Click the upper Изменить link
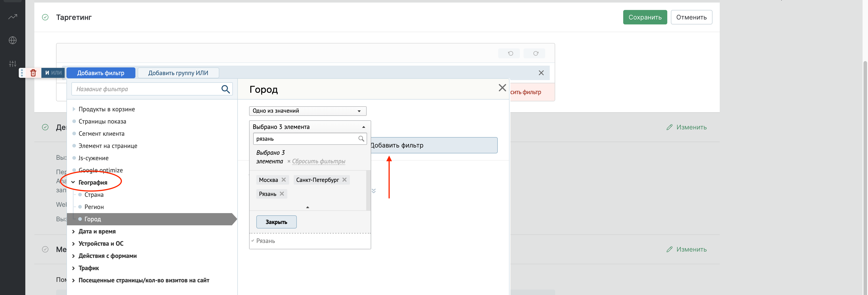The image size is (868, 295). click(691, 127)
